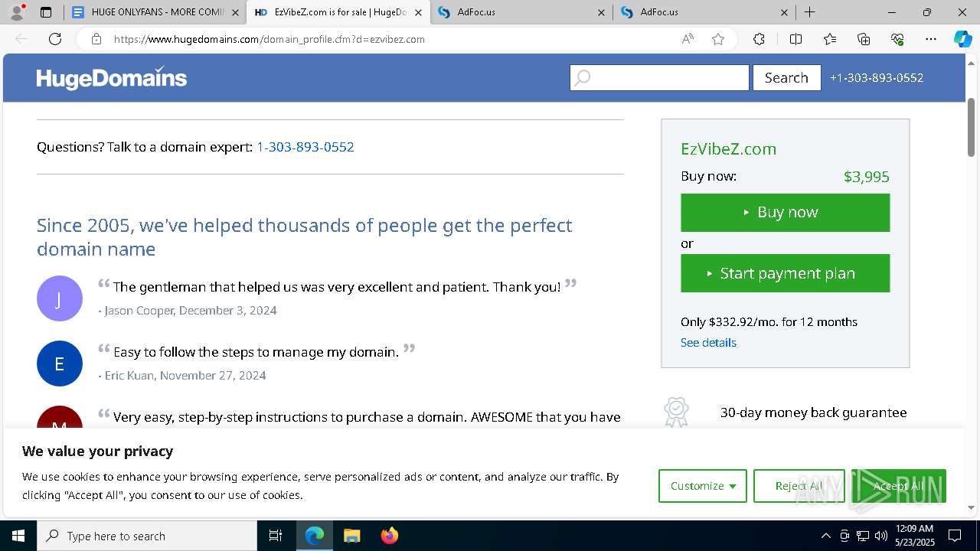
Task: Expand the Customize cookie options dropdown
Action: (703, 486)
